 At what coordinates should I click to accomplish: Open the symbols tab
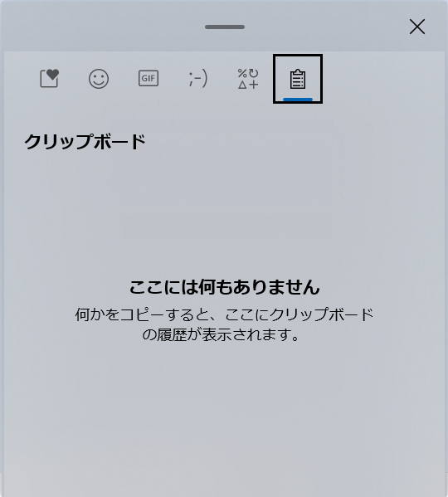pos(248,78)
